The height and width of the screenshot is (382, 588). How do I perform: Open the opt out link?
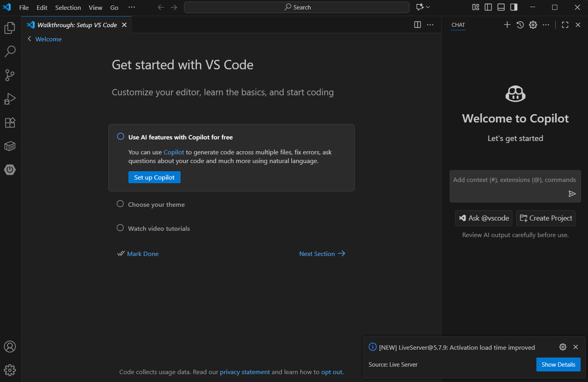coord(332,372)
